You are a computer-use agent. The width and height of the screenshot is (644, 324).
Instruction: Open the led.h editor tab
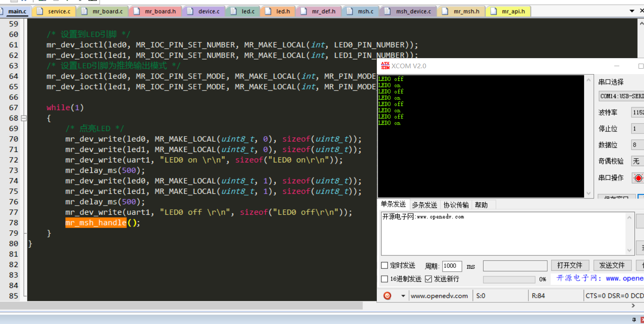pos(278,11)
